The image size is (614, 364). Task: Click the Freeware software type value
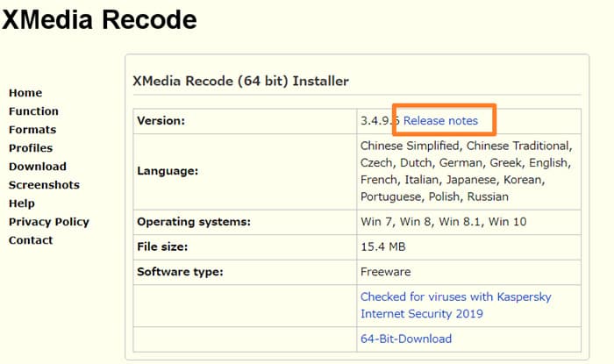385,272
